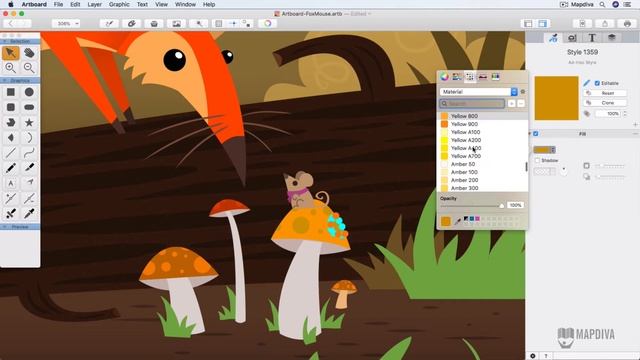Screen dimensions: 640x360
Task: Click the toolbar back arrow button
Action: click(11, 24)
